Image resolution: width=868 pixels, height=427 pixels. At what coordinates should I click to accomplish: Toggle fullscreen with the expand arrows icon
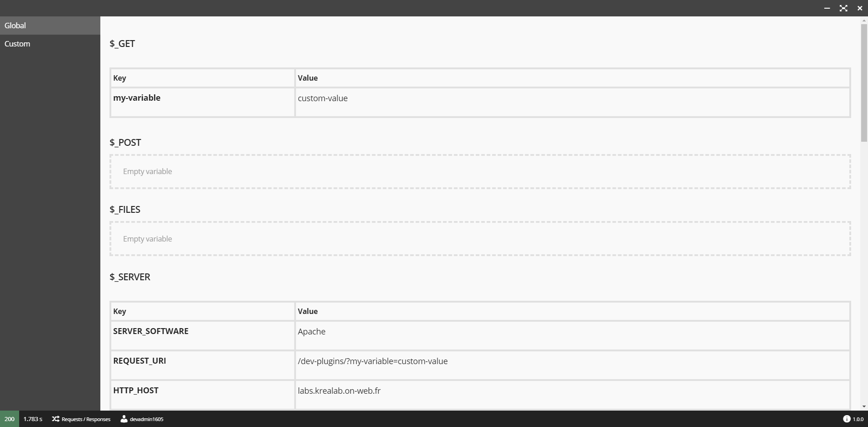point(843,8)
